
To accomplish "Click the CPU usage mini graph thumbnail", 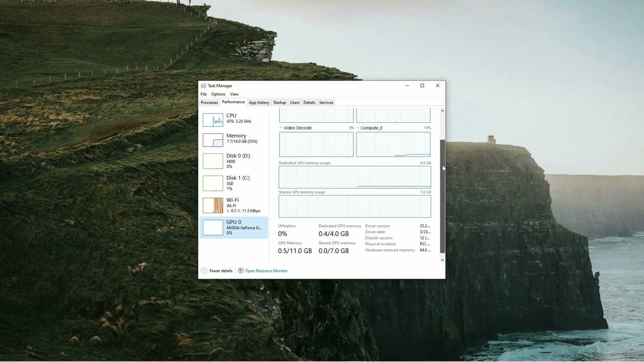I will [213, 120].
